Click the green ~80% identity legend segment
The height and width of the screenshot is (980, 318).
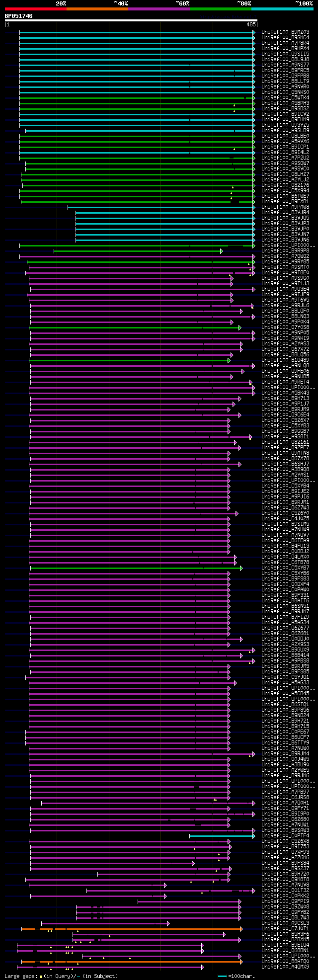pos(220,9)
